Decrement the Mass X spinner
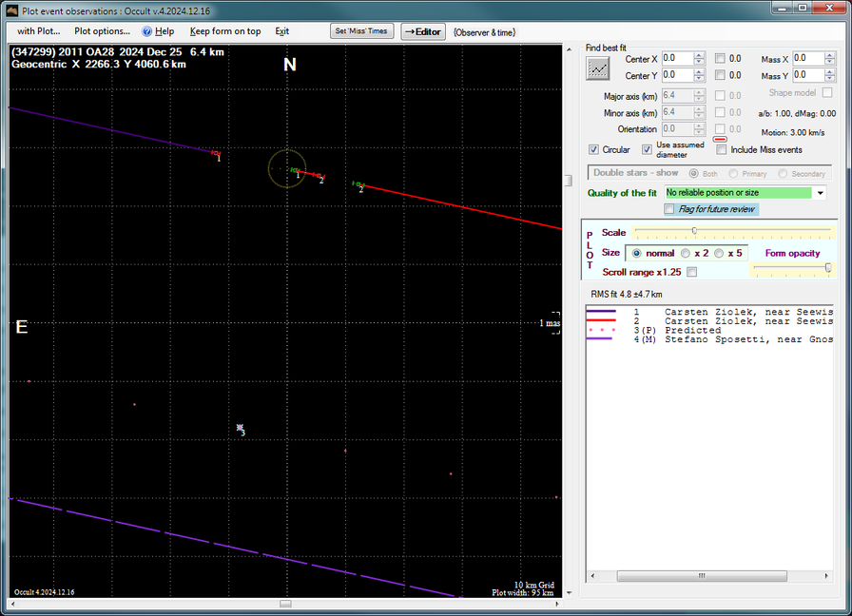The height and width of the screenshot is (616, 852). click(x=829, y=62)
